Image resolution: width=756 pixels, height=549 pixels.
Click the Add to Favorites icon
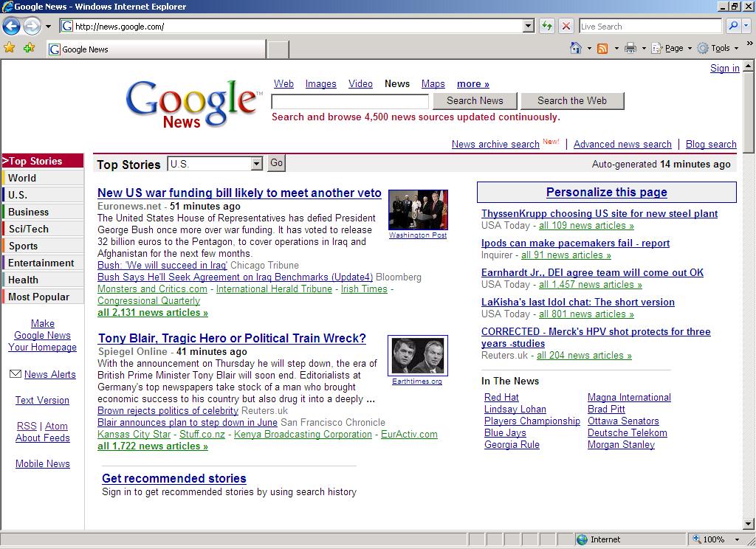(30, 48)
